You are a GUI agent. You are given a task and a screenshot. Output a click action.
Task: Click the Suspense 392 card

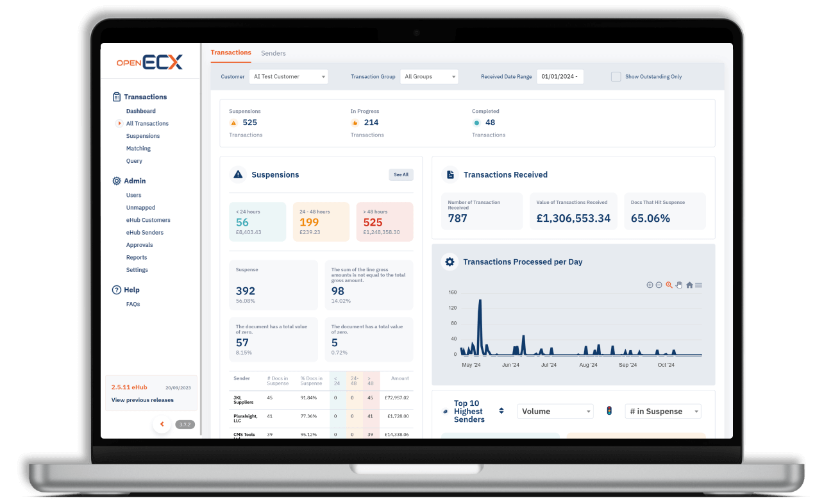pyautogui.click(x=274, y=285)
